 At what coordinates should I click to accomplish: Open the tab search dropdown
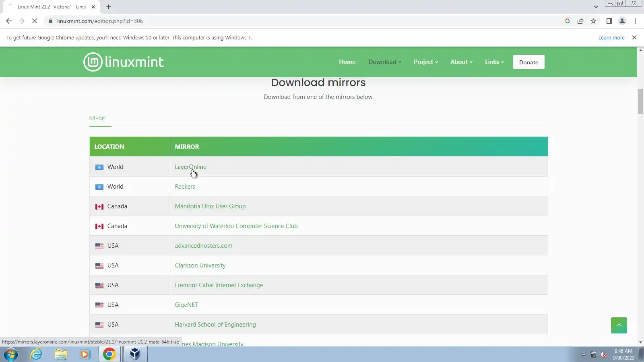click(x=596, y=7)
